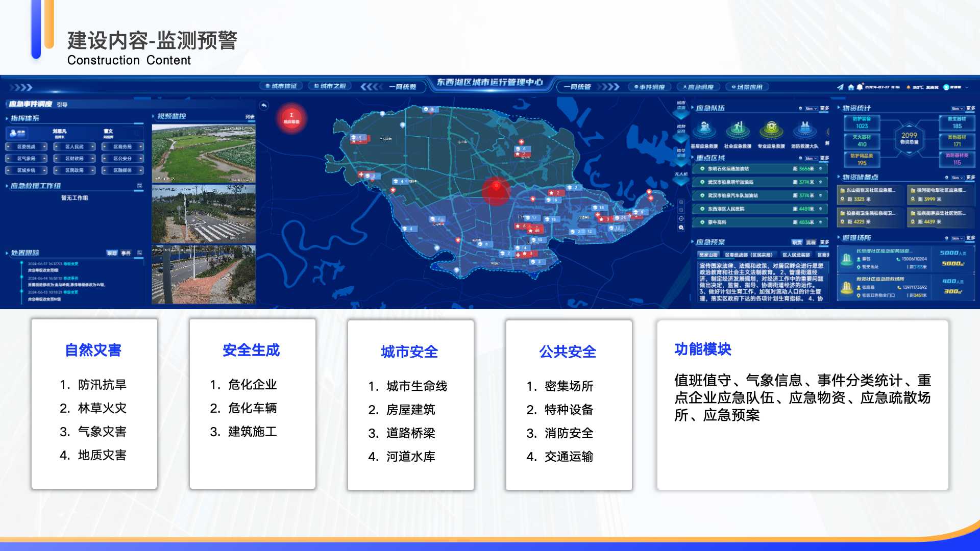Click collapse icon in 应急救援工作组 header
Viewport: 980px width, 551px height.
click(139, 186)
